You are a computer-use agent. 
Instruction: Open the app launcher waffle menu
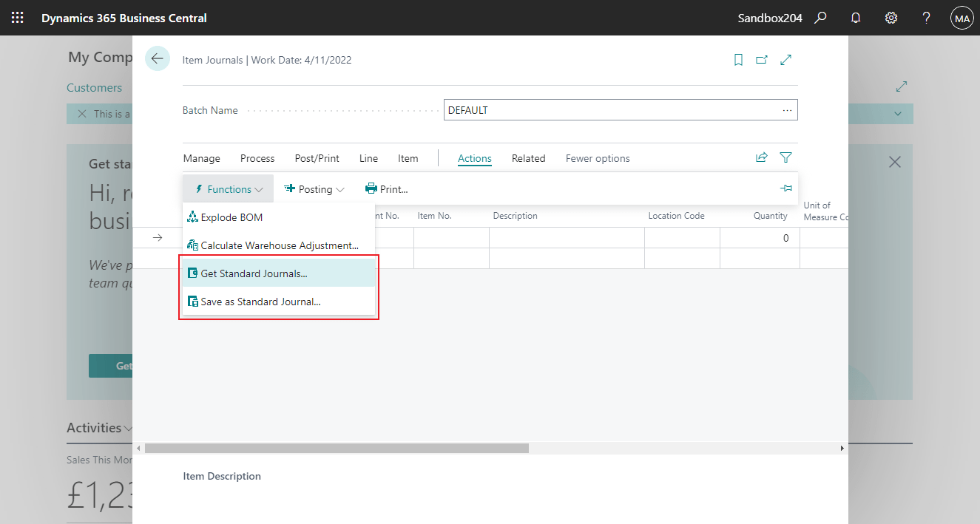[x=17, y=17]
